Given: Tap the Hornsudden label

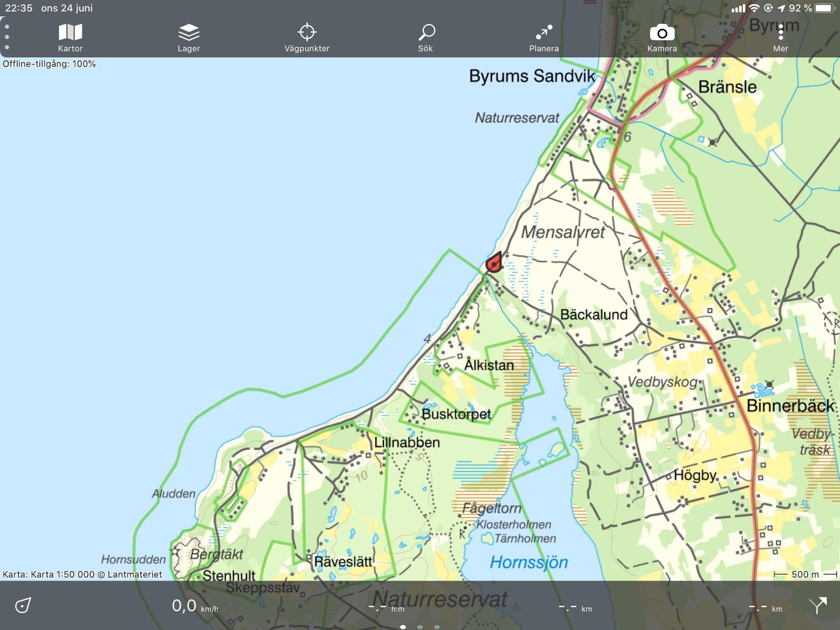Looking at the screenshot, I should pyautogui.click(x=133, y=560).
